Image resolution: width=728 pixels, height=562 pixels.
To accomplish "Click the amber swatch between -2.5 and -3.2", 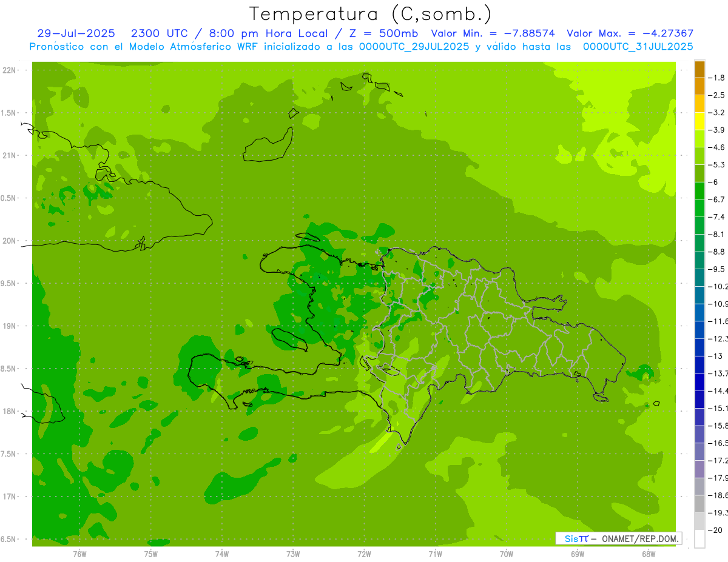I will [x=699, y=104].
